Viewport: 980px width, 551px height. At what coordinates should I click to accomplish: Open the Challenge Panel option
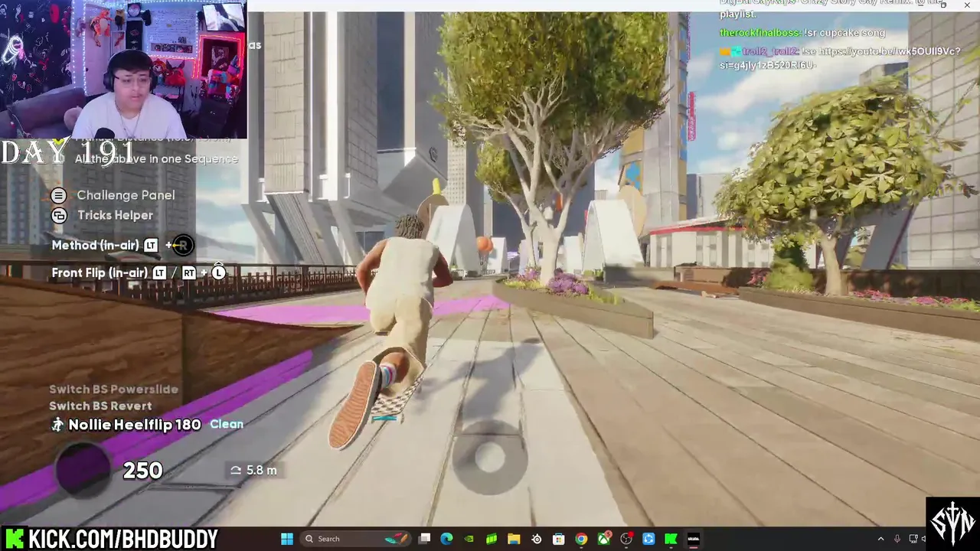tap(126, 195)
